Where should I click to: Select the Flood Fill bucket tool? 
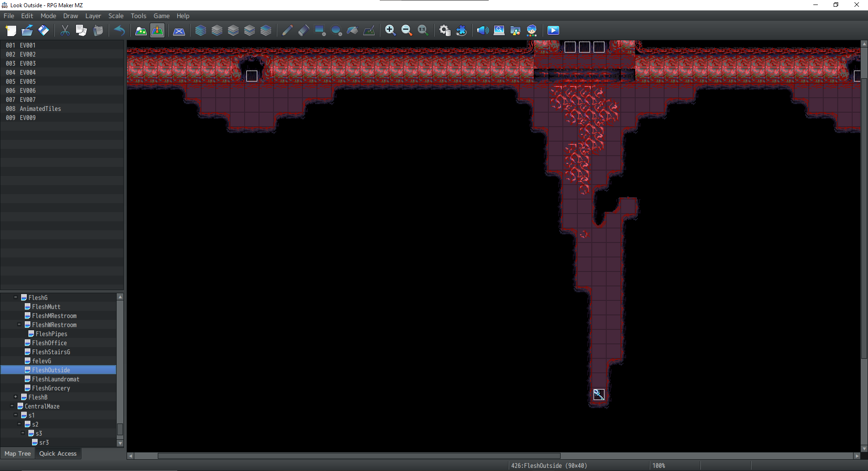click(353, 30)
